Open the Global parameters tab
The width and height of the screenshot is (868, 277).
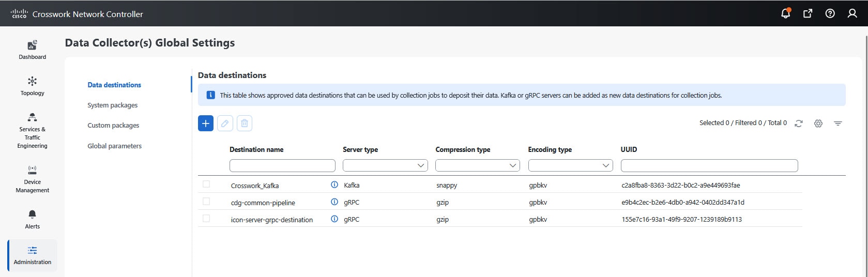coord(114,146)
